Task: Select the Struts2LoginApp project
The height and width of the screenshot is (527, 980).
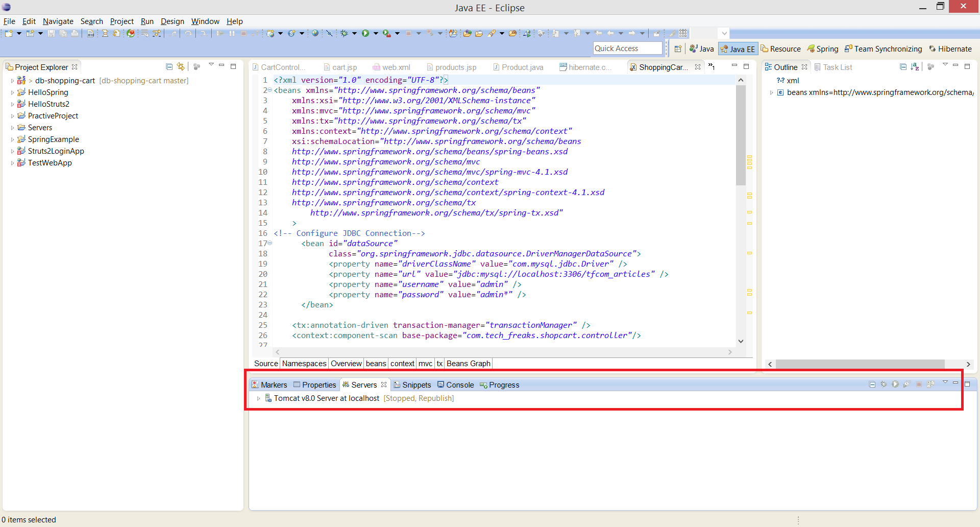Action: (56, 151)
